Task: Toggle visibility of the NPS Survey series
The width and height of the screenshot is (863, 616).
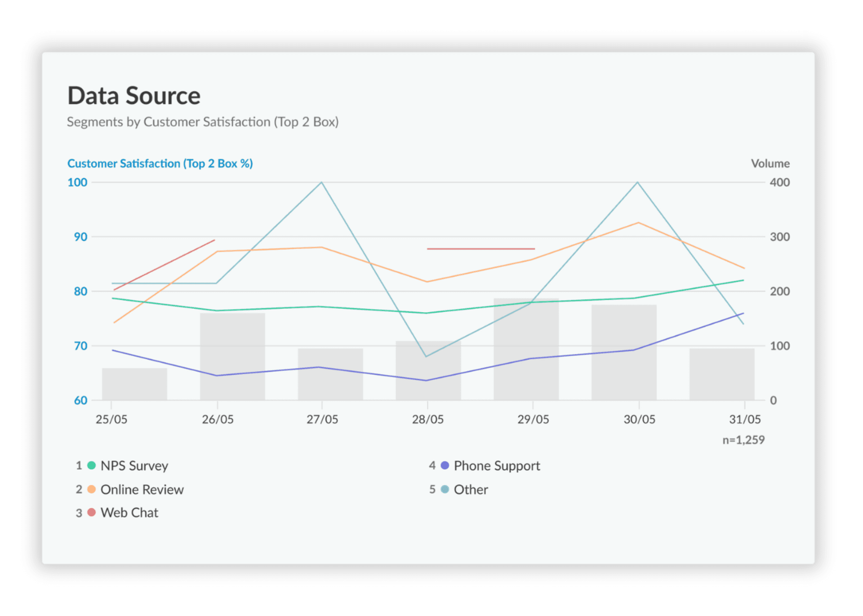Action: (133, 466)
